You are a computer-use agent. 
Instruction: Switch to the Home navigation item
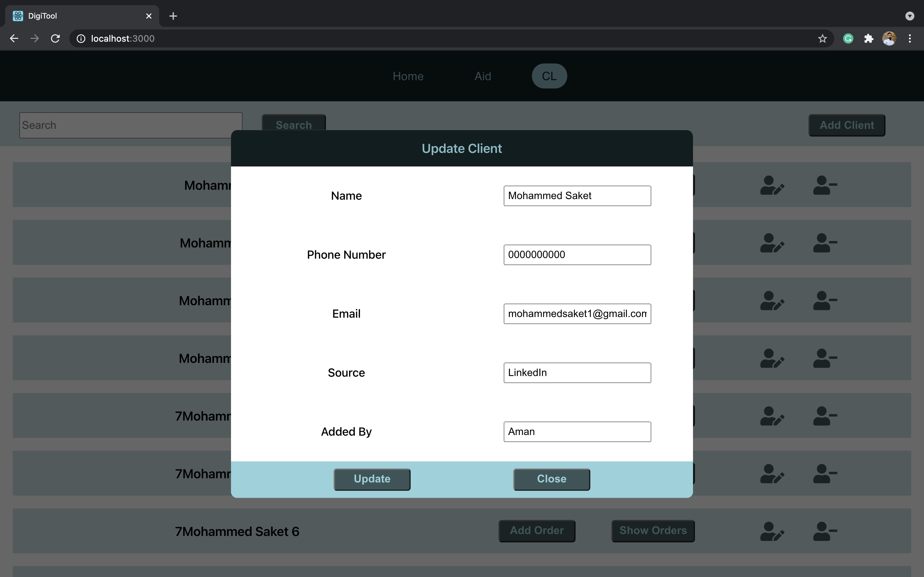407,76
